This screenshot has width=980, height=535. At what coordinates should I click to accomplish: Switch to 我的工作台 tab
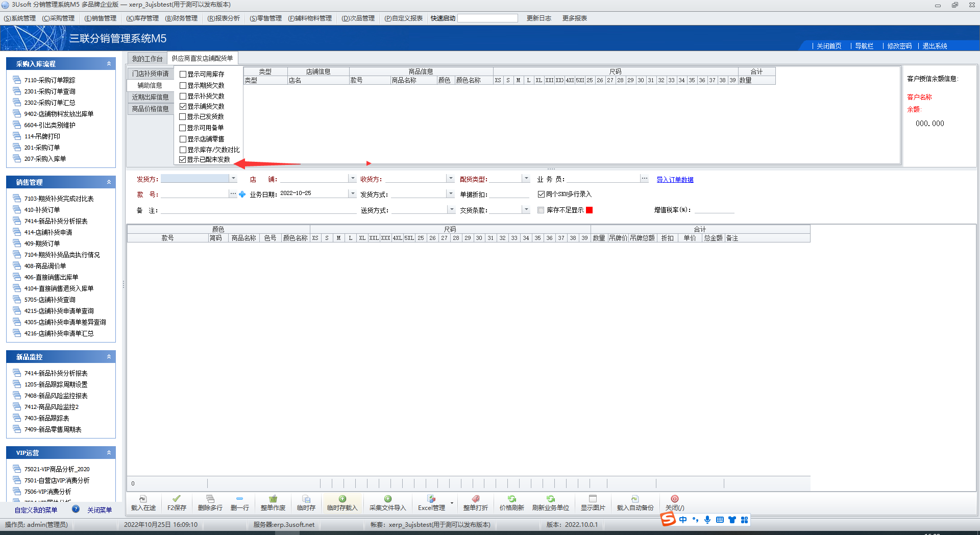coord(147,59)
